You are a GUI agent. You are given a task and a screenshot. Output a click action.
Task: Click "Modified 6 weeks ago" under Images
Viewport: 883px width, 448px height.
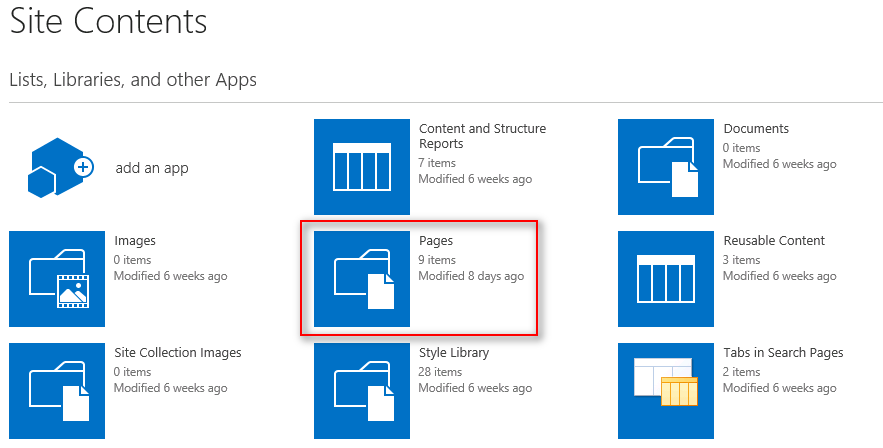pos(171,276)
